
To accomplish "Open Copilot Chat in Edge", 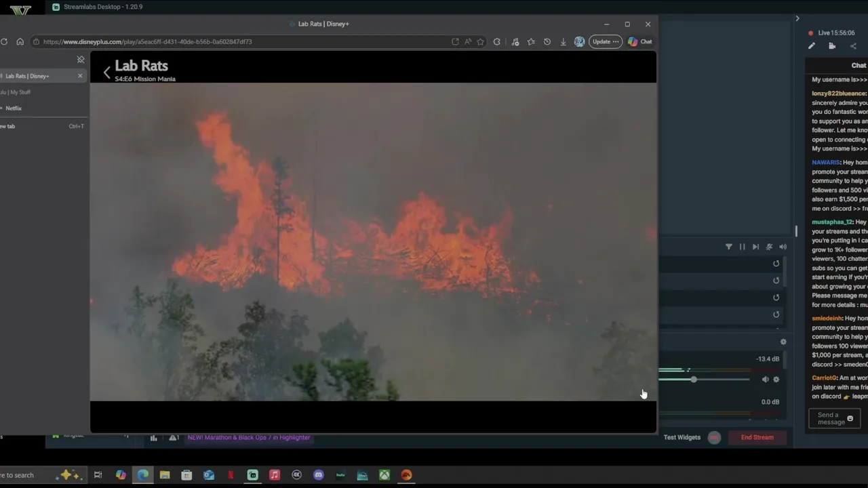I will click(640, 41).
